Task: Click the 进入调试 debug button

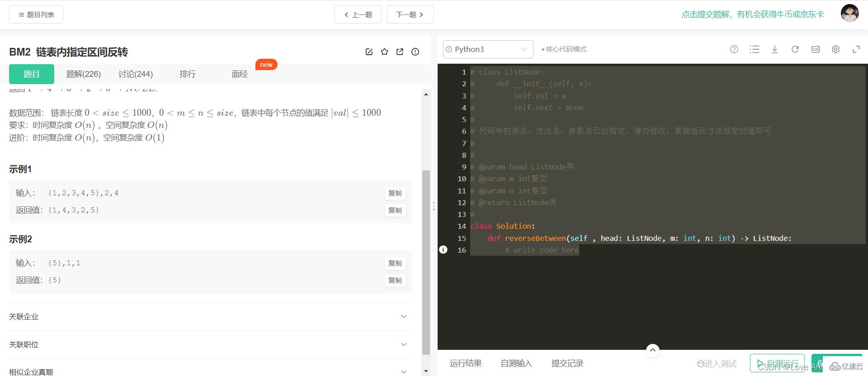Action: pos(717,363)
